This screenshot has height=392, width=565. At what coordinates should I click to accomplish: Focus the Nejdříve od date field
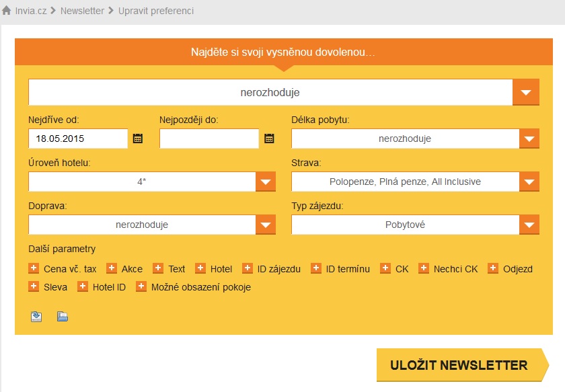click(78, 139)
